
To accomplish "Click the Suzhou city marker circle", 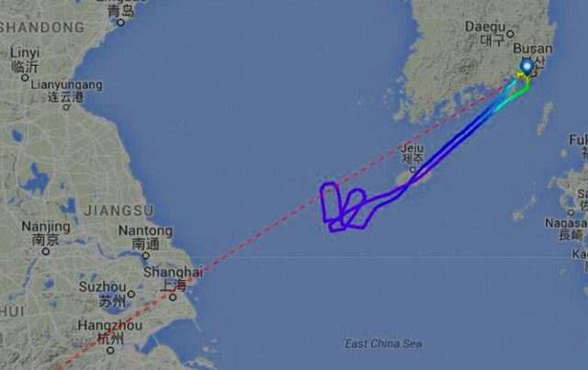I will coord(130,294).
